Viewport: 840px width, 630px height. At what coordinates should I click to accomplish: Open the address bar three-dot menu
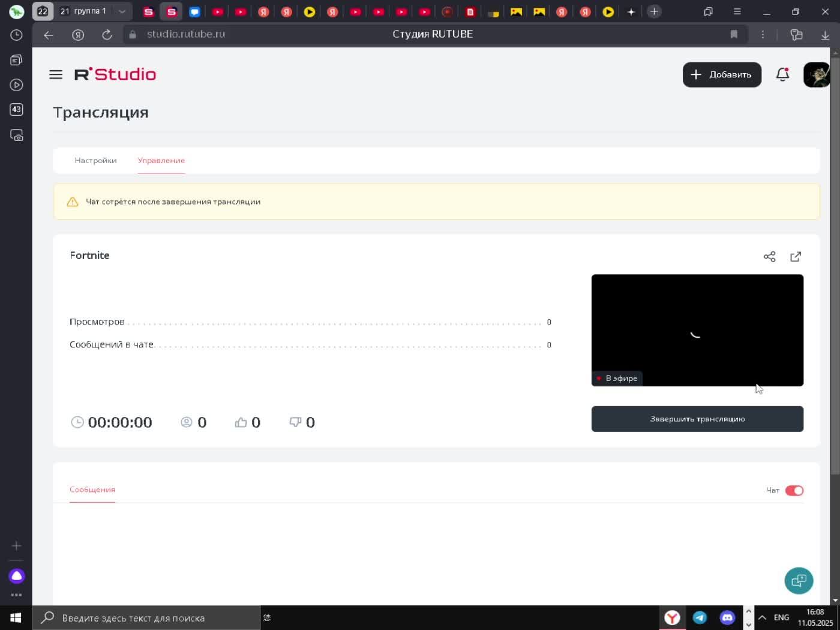click(763, 35)
